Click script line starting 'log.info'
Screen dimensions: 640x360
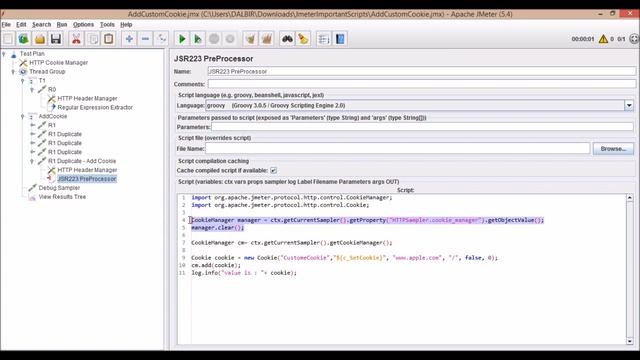point(244,273)
